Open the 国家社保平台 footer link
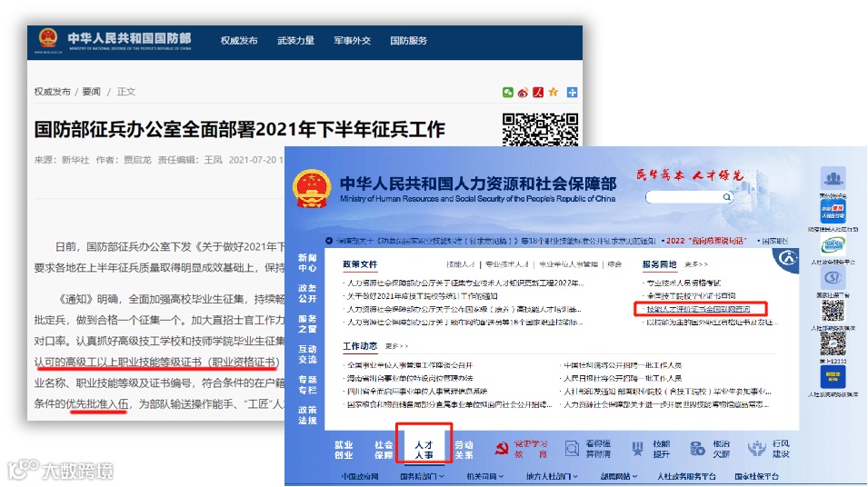The height and width of the screenshot is (487, 868). click(757, 476)
